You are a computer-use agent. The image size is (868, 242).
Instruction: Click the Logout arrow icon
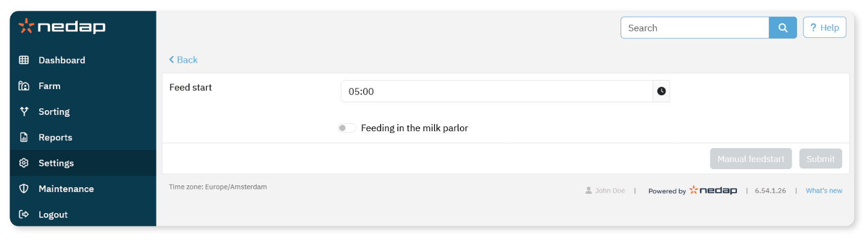[24, 214]
